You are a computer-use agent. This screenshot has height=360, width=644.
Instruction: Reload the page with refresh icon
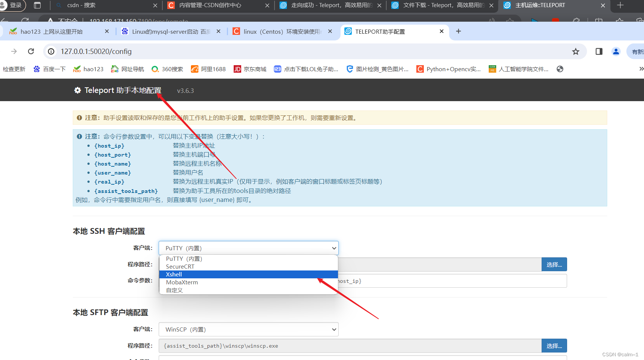coord(31,51)
